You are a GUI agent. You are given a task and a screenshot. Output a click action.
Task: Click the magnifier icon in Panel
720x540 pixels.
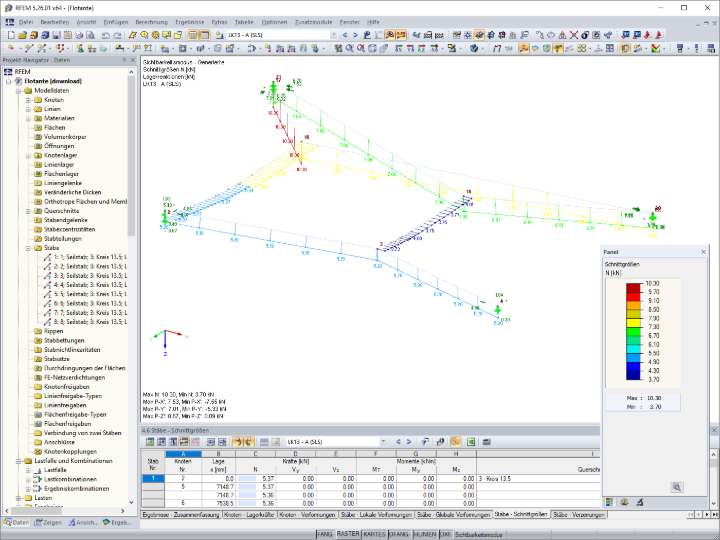coord(677,487)
